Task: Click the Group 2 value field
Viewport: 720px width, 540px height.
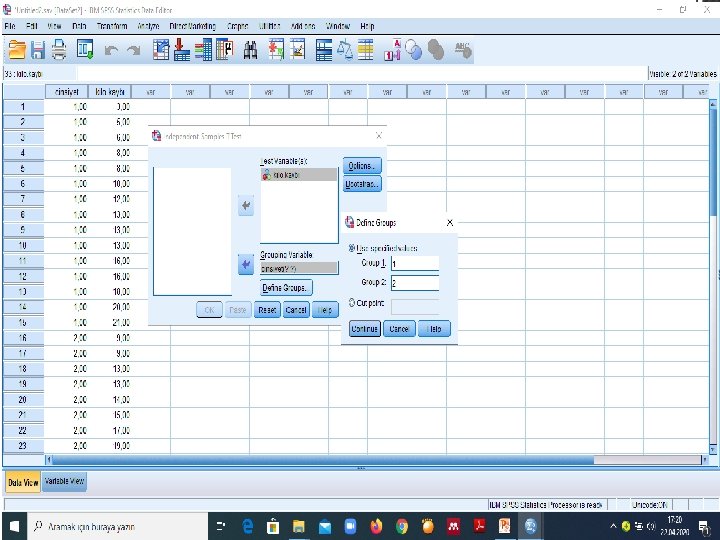Action: pyautogui.click(x=415, y=283)
